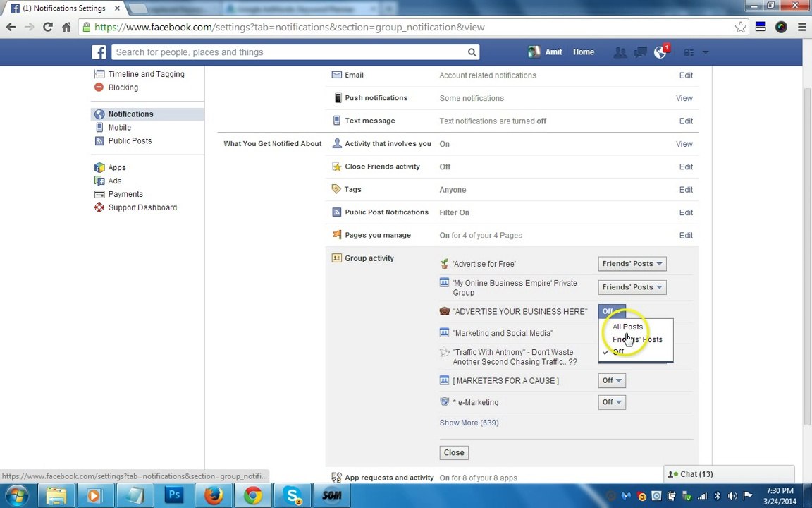812x508 pixels.
Task: Click Amit's profile picture thumbnail
Action: pos(534,52)
